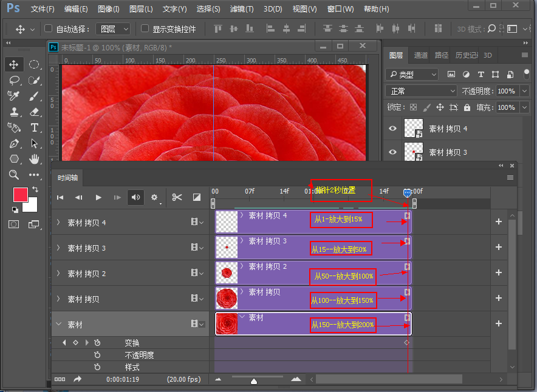Open the 正常 blend mode dropdown
Image resolution: width=537 pixels, height=392 pixels.
point(421,91)
